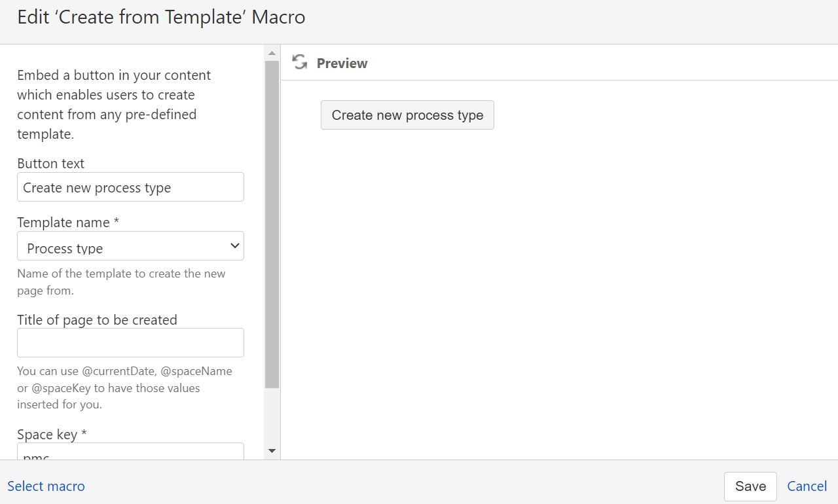Image resolution: width=838 pixels, height=504 pixels.
Task: Click the Edit 'Create from Template' Macro title
Action: 161,17
